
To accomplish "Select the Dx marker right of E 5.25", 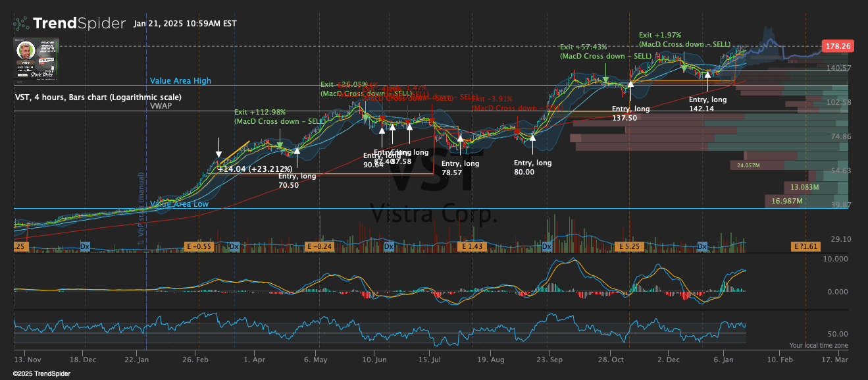I will click(702, 246).
